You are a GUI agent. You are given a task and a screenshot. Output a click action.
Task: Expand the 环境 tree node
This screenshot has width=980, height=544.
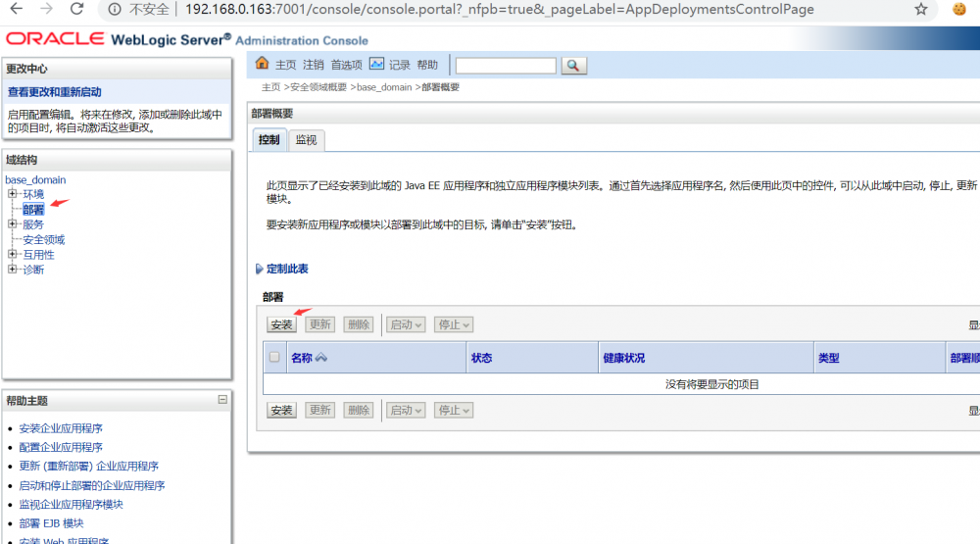[x=12, y=194]
